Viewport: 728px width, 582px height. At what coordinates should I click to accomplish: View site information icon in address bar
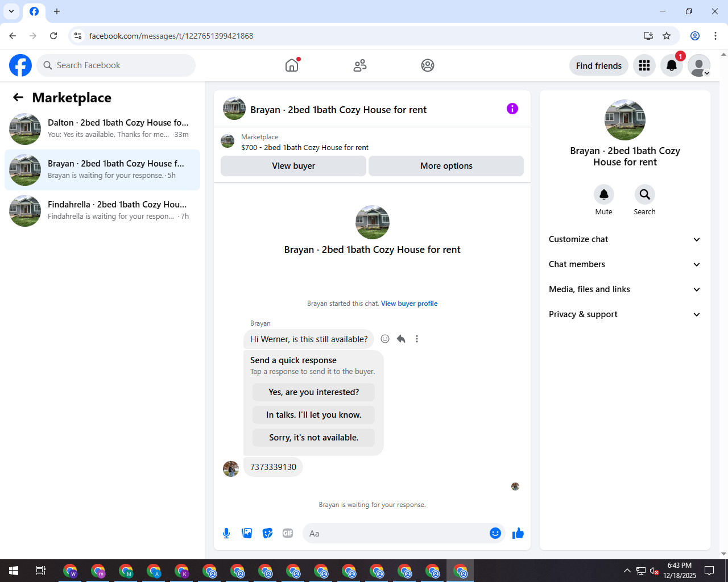click(78, 36)
